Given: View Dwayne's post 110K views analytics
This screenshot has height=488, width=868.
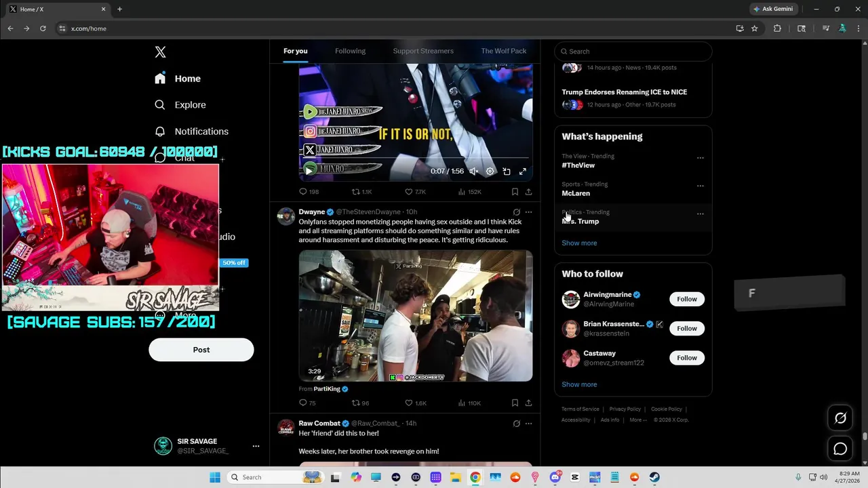Looking at the screenshot, I should (469, 403).
